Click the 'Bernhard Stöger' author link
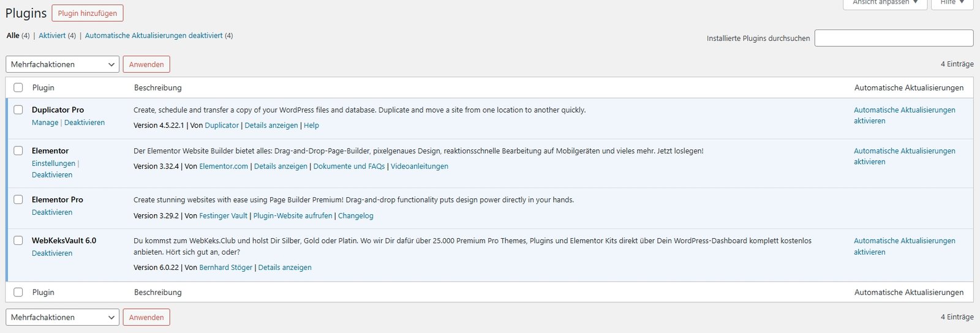980x333 pixels. coord(225,268)
